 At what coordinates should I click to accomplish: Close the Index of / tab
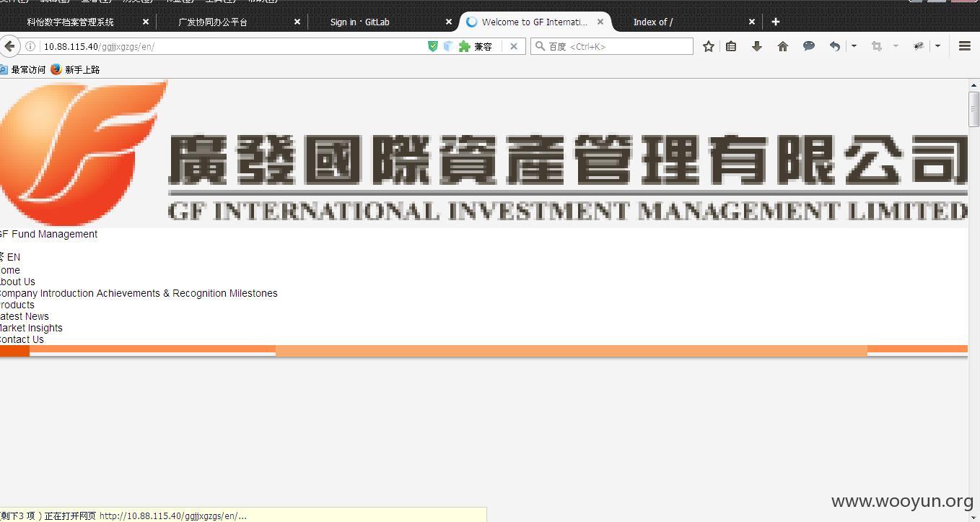click(752, 22)
